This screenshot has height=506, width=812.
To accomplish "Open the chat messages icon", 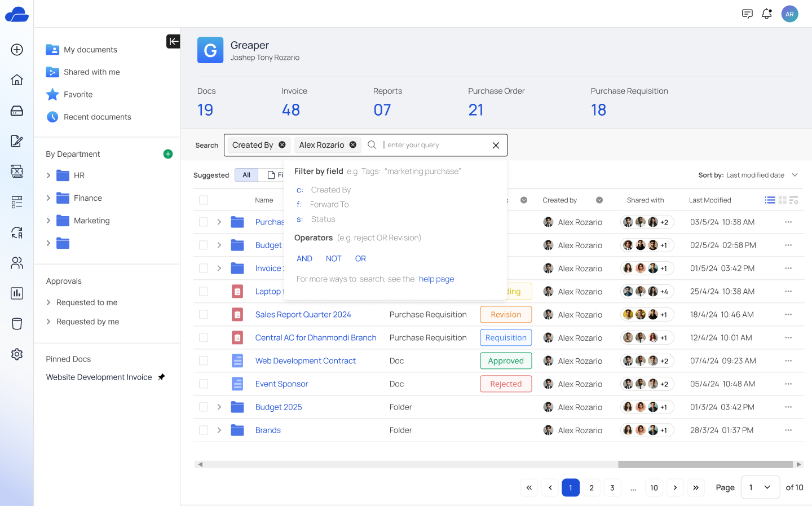I will (x=747, y=14).
